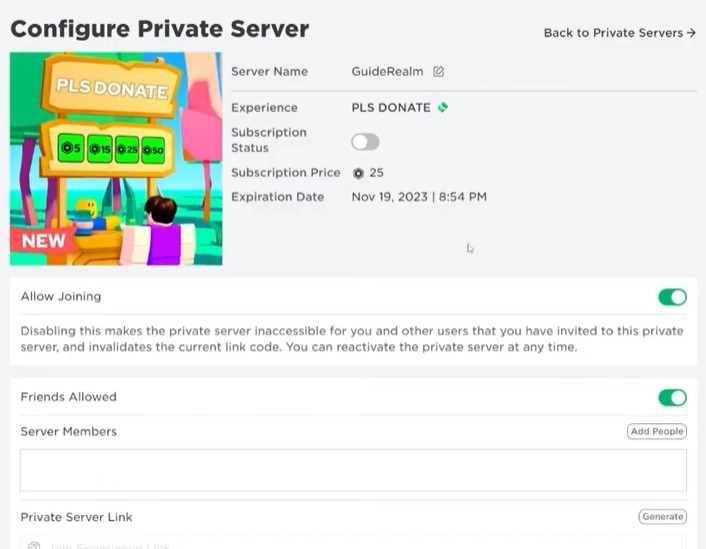This screenshot has height=549, width=706.
Task: Open the PLS DONATE experience link
Action: [391, 108]
